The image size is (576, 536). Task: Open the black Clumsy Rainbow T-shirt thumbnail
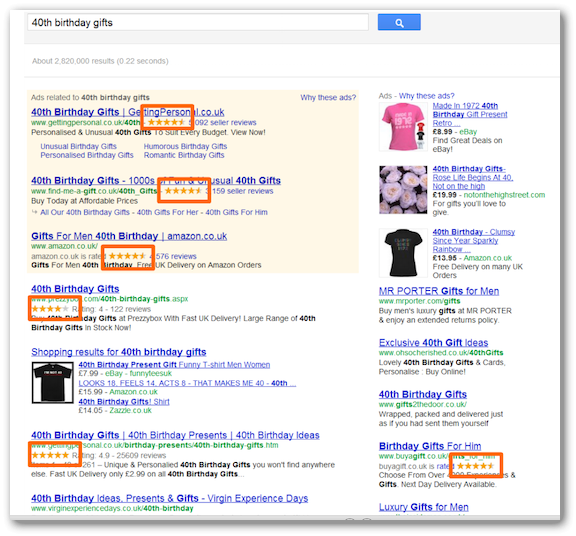coord(403,253)
